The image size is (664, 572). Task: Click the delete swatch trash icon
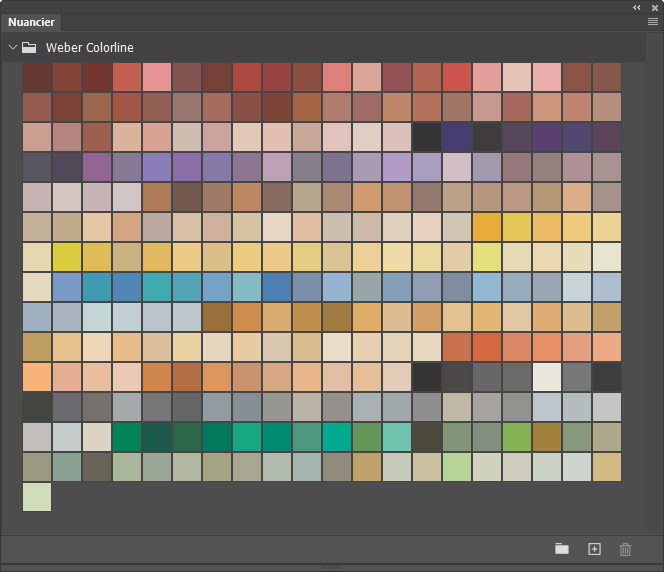pos(625,550)
